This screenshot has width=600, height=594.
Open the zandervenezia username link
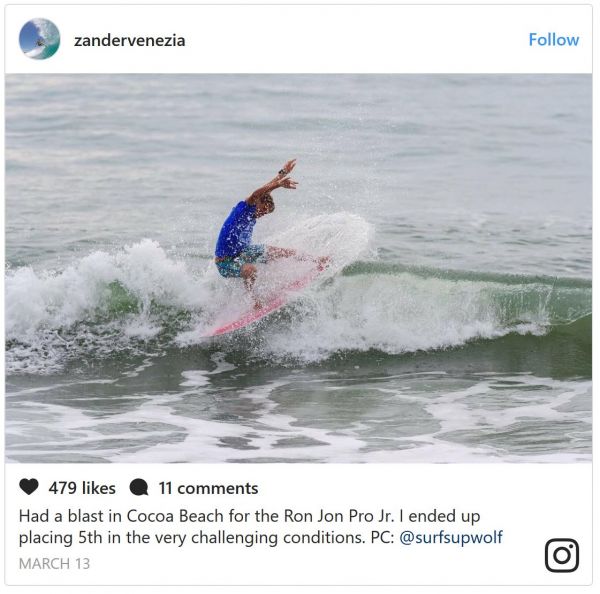coord(129,41)
